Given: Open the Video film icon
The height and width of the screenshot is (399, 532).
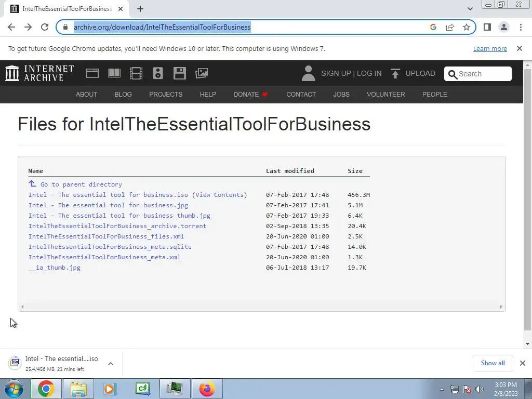Looking at the screenshot, I should click(136, 73).
